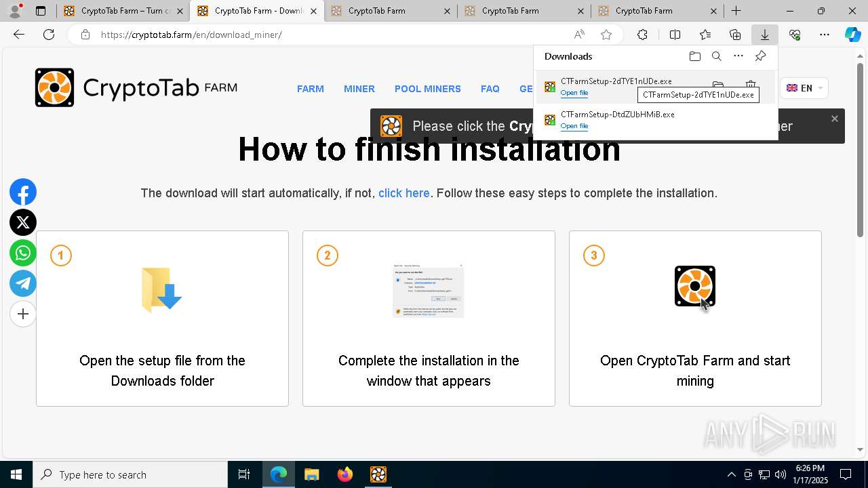The image size is (868, 488).
Task: Share on Telegram via sidebar icon
Action: coord(23,283)
